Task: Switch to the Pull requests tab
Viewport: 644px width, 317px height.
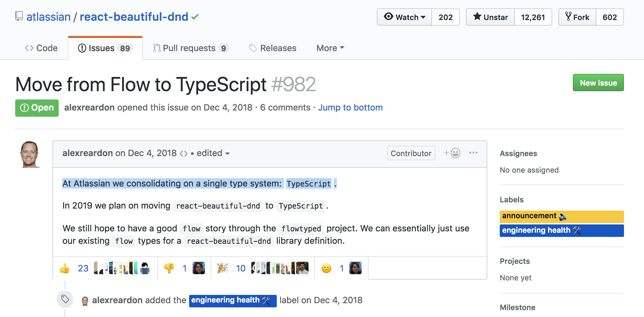Action: tap(191, 48)
